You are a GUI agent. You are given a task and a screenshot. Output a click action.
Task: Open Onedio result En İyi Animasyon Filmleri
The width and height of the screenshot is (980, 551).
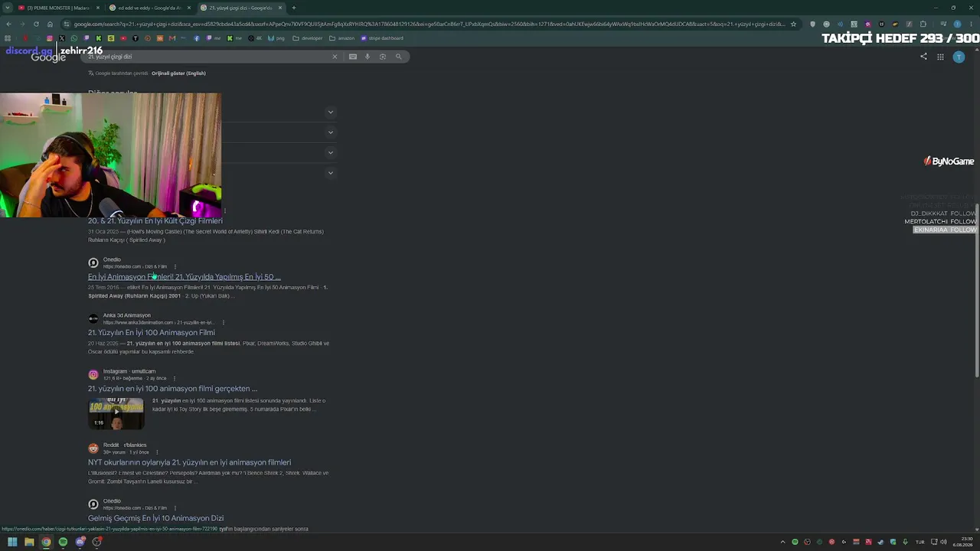[x=185, y=277]
